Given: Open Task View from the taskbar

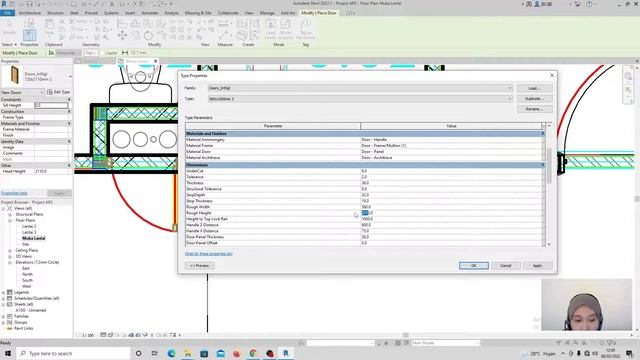Looking at the screenshot, I should pos(155,353).
